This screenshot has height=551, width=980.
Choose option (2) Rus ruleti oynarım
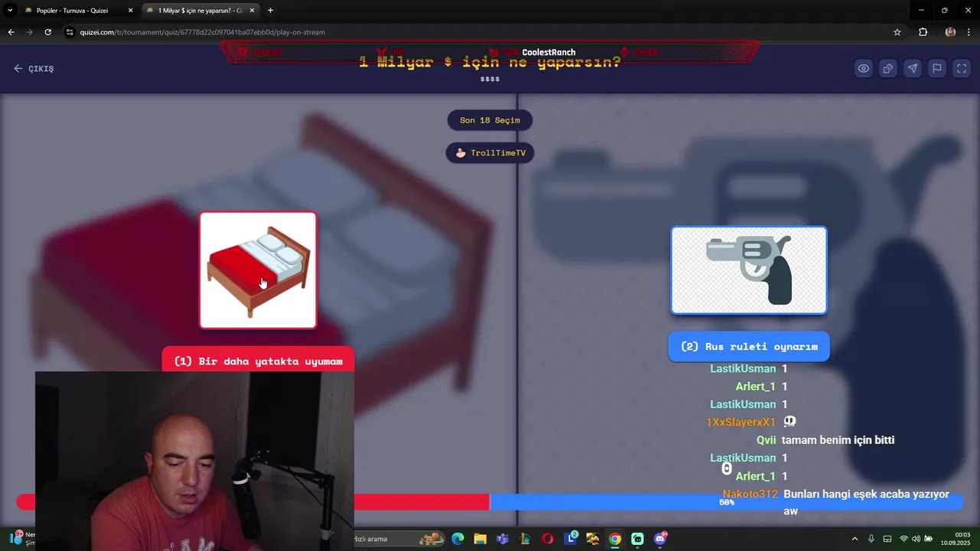[x=749, y=346]
